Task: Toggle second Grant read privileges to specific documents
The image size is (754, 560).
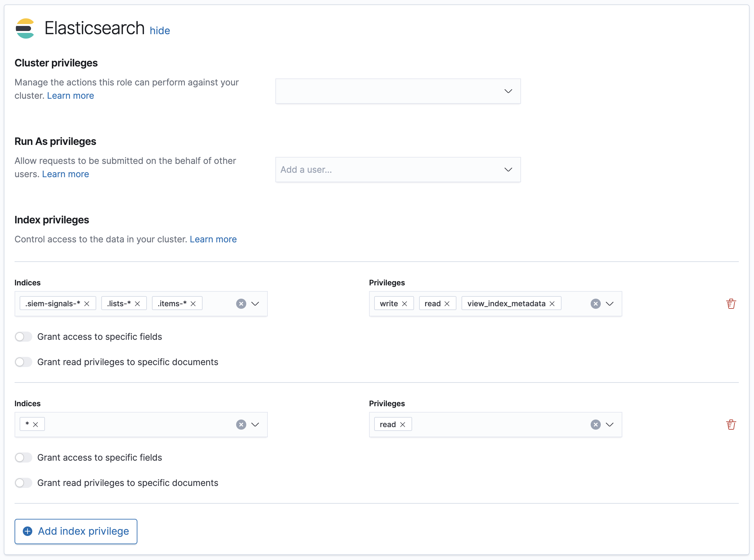Action: click(23, 483)
